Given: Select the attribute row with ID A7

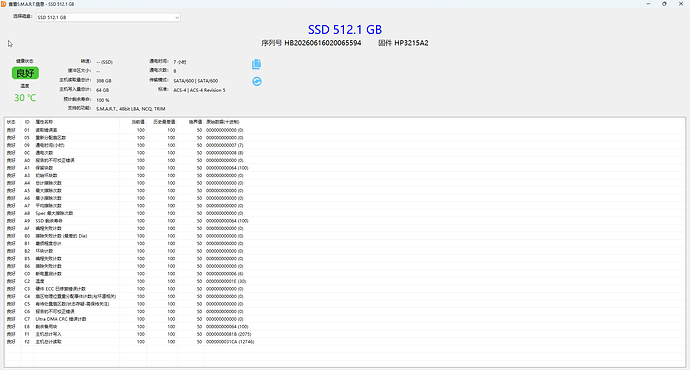Looking at the screenshot, I should (x=345, y=205).
